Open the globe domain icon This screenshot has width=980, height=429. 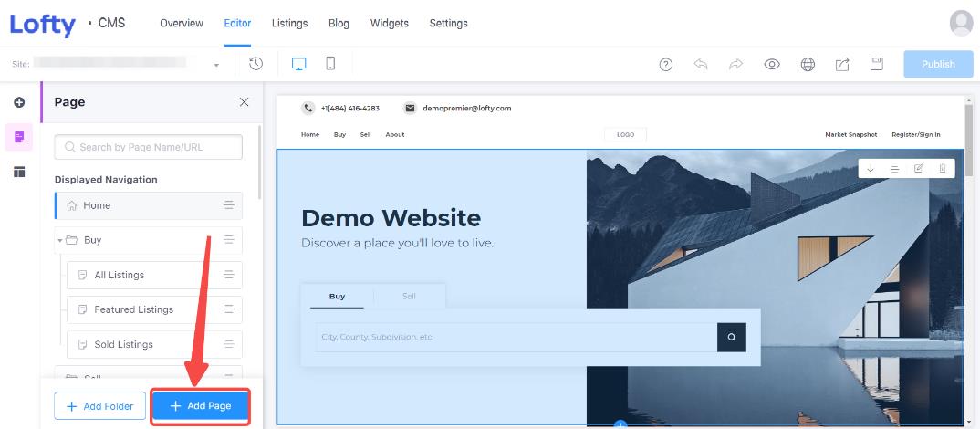pos(808,65)
